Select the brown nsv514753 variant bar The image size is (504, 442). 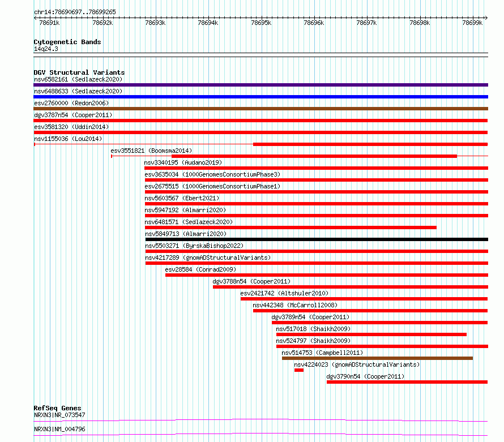click(x=377, y=358)
